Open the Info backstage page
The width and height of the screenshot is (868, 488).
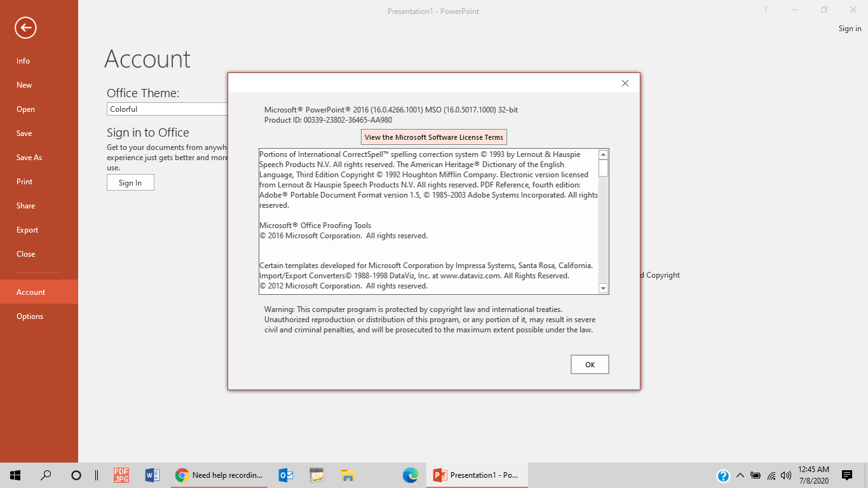point(39,61)
